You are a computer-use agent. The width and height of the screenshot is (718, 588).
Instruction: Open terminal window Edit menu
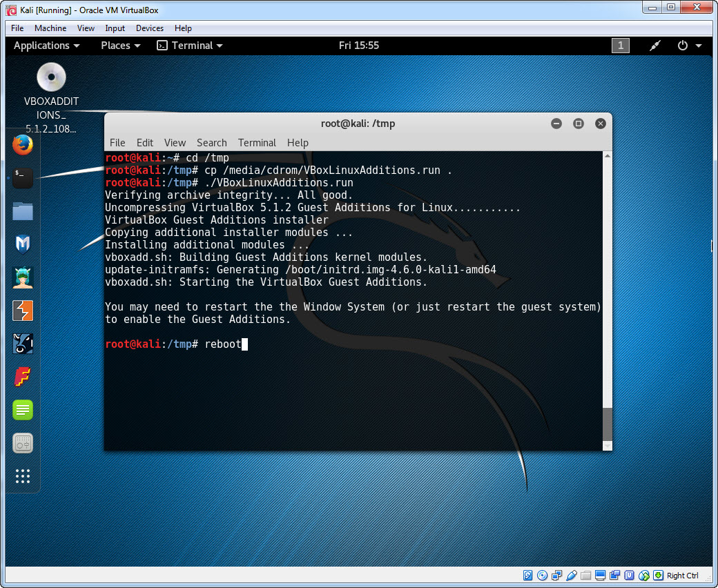(x=145, y=143)
